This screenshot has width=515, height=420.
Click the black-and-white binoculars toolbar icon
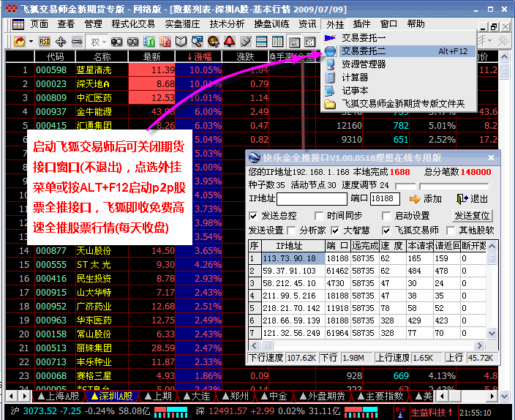click(x=116, y=42)
